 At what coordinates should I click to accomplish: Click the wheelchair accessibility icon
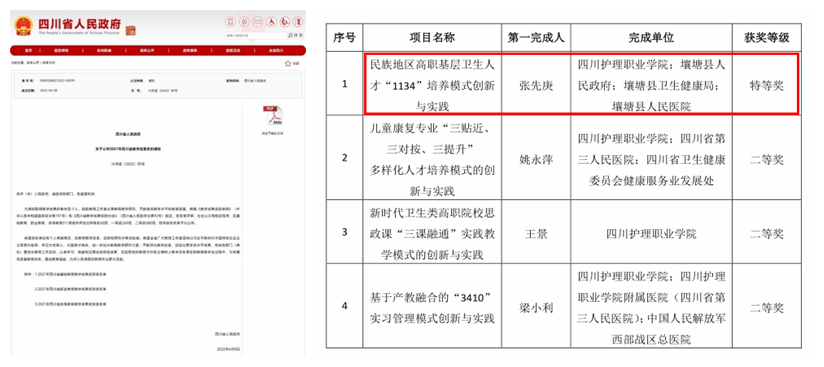[272, 22]
